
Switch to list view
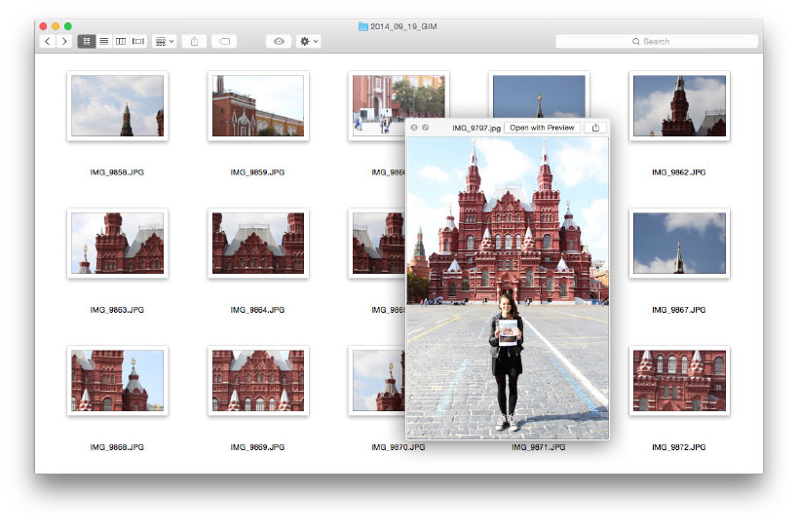(103, 41)
